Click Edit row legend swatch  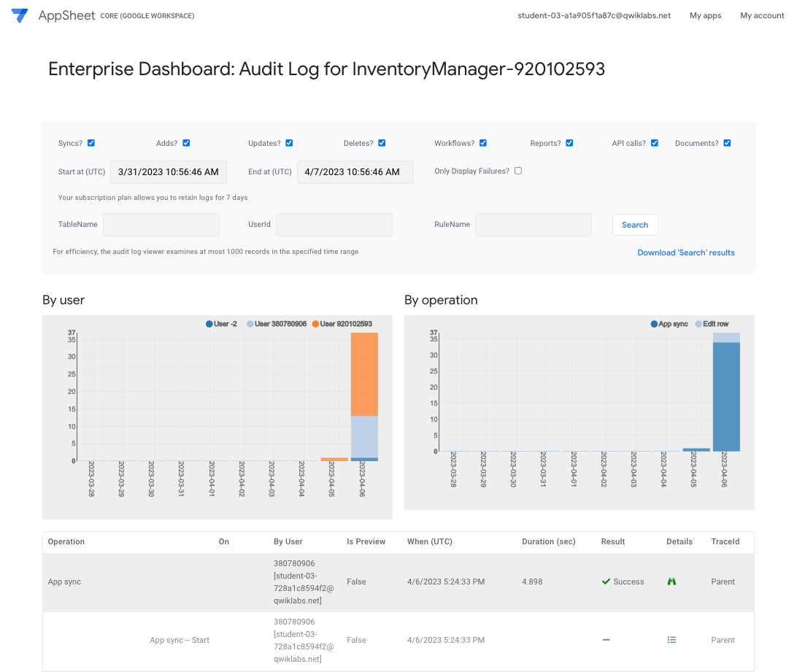tap(698, 324)
